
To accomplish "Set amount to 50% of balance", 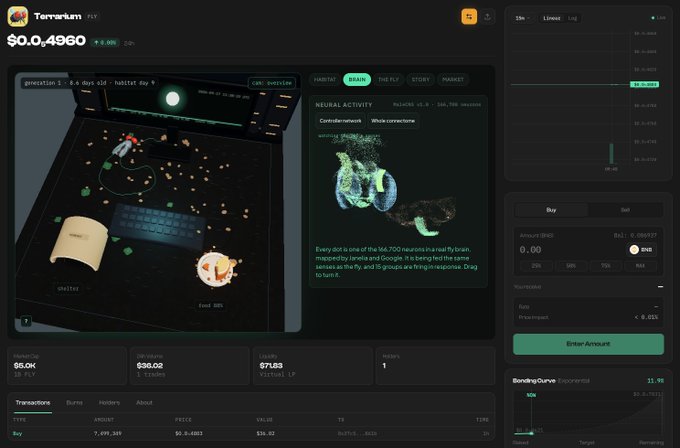I will [571, 266].
